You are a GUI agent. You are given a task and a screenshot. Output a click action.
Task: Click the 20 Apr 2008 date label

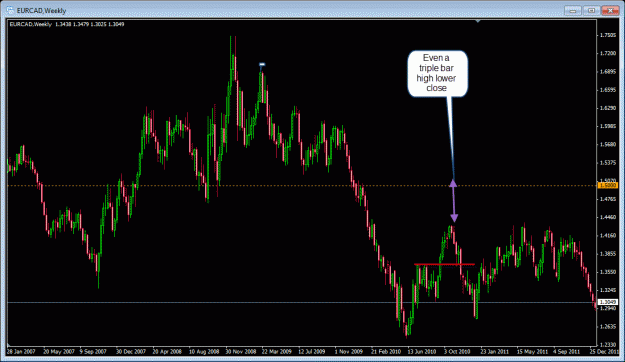click(167, 352)
